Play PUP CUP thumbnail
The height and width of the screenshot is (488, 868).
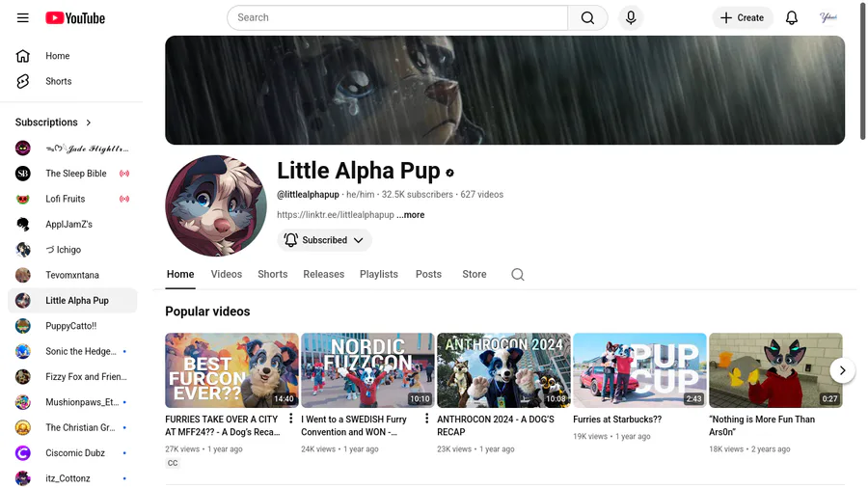639,370
